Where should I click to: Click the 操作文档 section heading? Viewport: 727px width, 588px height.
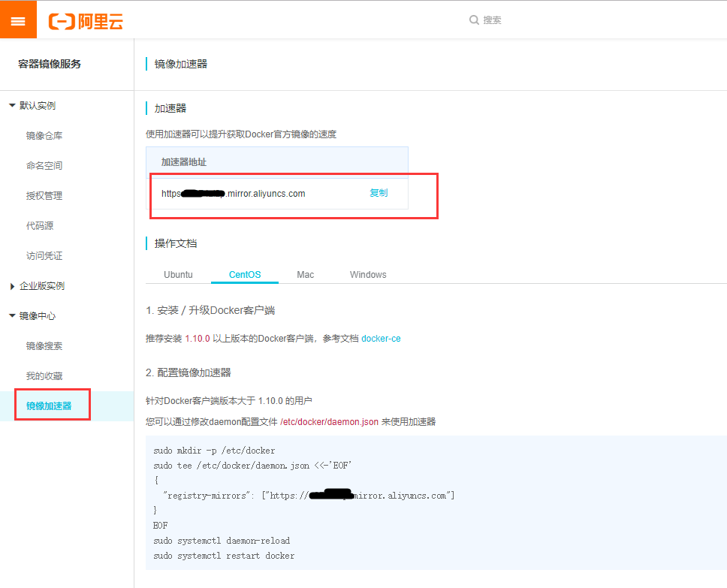click(x=175, y=243)
